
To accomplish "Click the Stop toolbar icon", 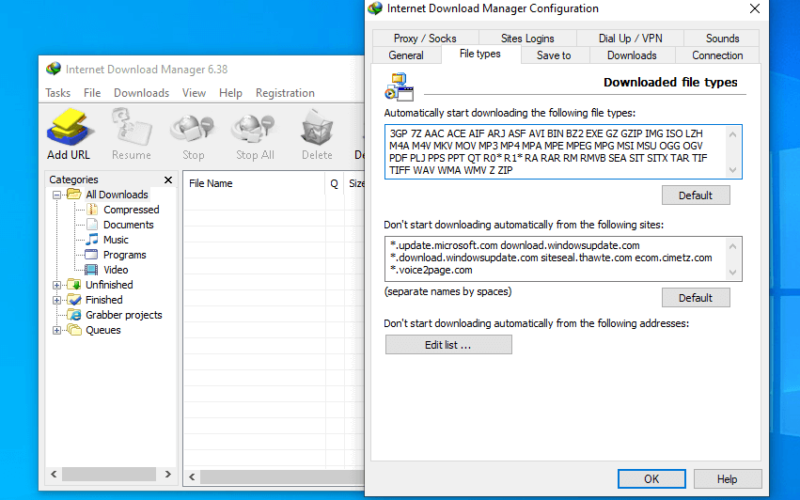I will [193, 134].
